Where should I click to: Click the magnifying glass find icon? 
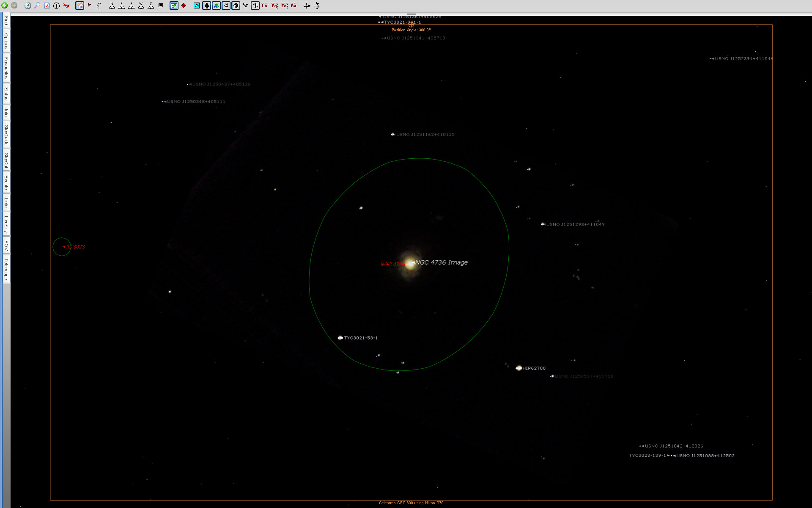[37, 6]
